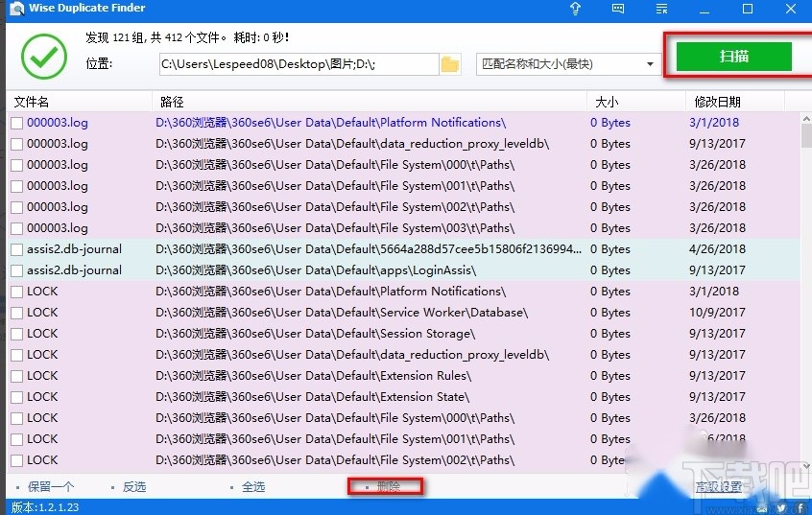Click path ending Default\Extension State\
The image size is (812, 515).
pyautogui.click(x=312, y=397)
